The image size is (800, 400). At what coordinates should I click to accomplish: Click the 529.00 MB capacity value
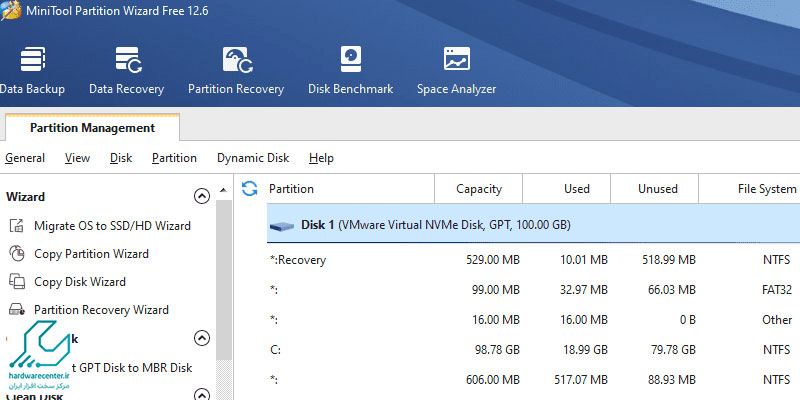click(493, 260)
